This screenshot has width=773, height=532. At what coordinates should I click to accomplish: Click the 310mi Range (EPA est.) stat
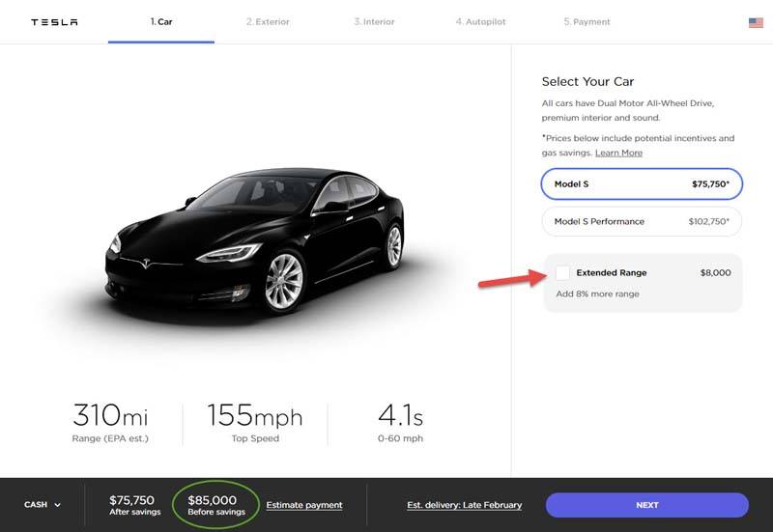point(110,423)
